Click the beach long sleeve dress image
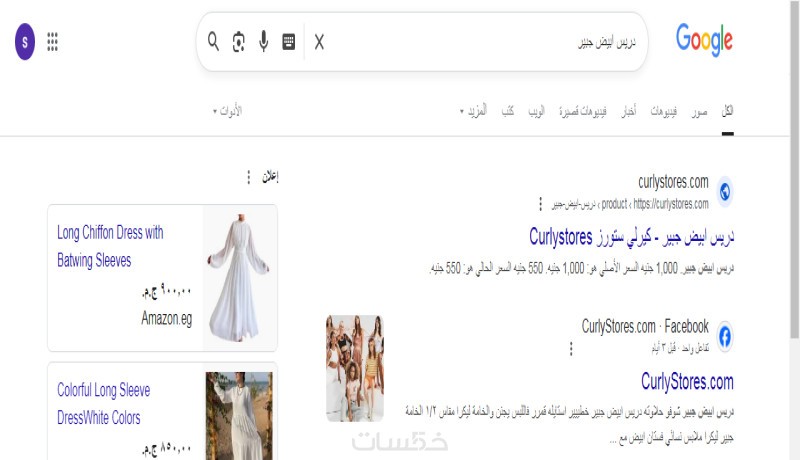 [x=239, y=416]
